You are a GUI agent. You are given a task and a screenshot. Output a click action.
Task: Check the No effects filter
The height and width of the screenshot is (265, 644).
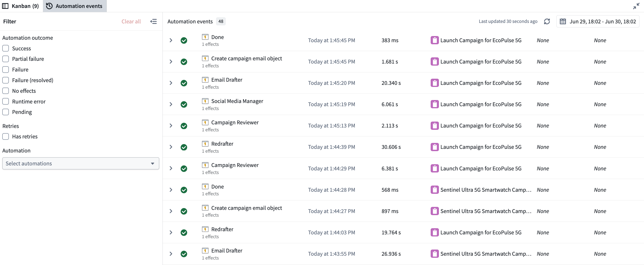coord(5,91)
